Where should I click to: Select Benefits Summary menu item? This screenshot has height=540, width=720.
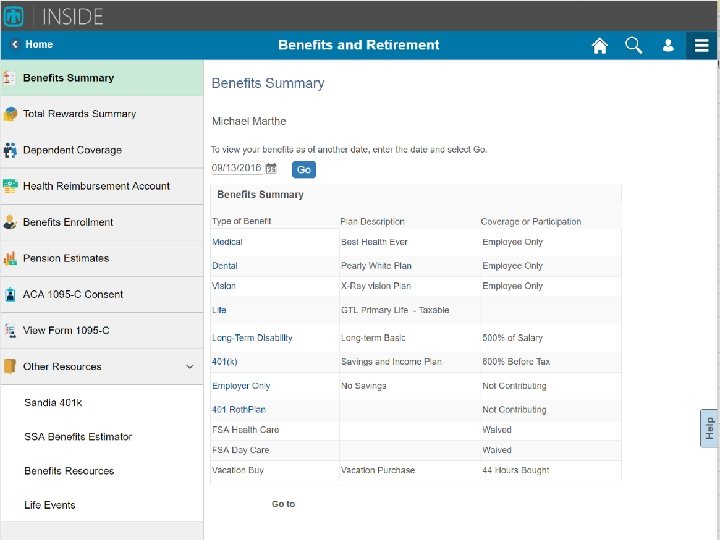pos(102,78)
